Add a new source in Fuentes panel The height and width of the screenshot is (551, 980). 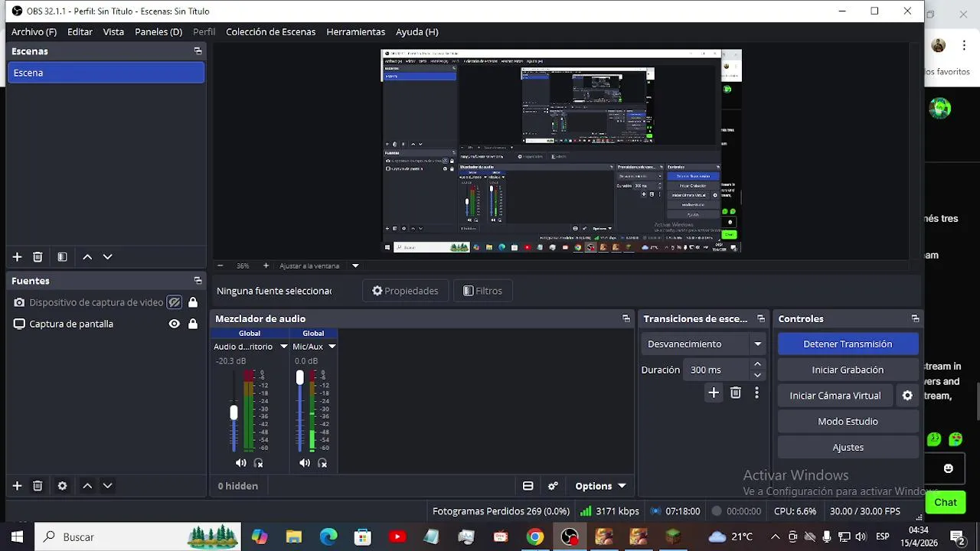tap(17, 486)
